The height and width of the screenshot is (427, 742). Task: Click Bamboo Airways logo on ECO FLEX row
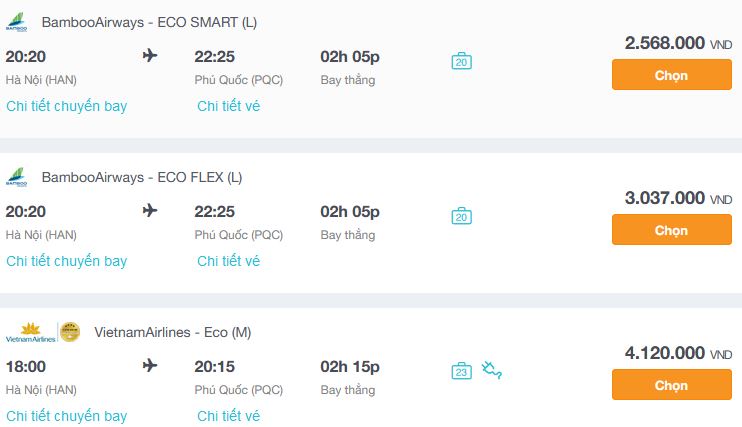click(17, 177)
